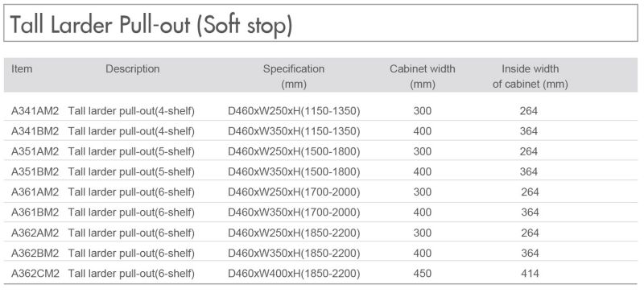Click item code A351BM2
Viewport: 644px width, 297px height.
tap(35, 171)
